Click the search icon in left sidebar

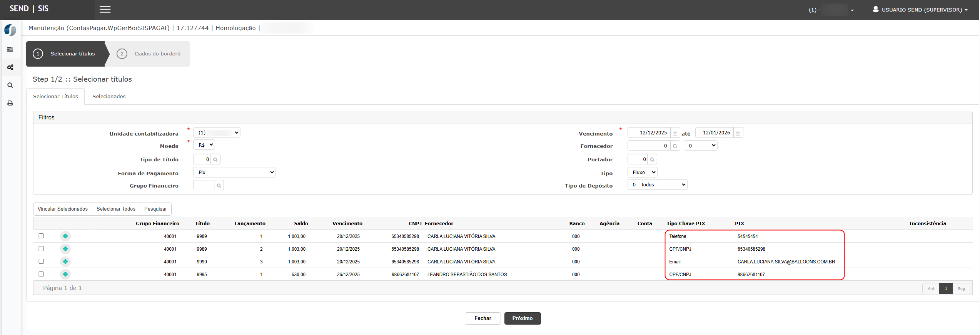tap(10, 85)
